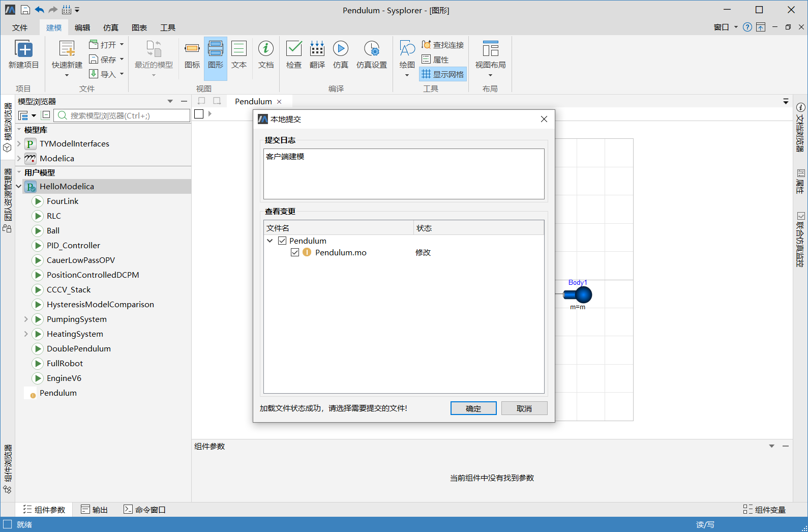Toggle 显示网格 show grid
808x532 pixels.
443,74
